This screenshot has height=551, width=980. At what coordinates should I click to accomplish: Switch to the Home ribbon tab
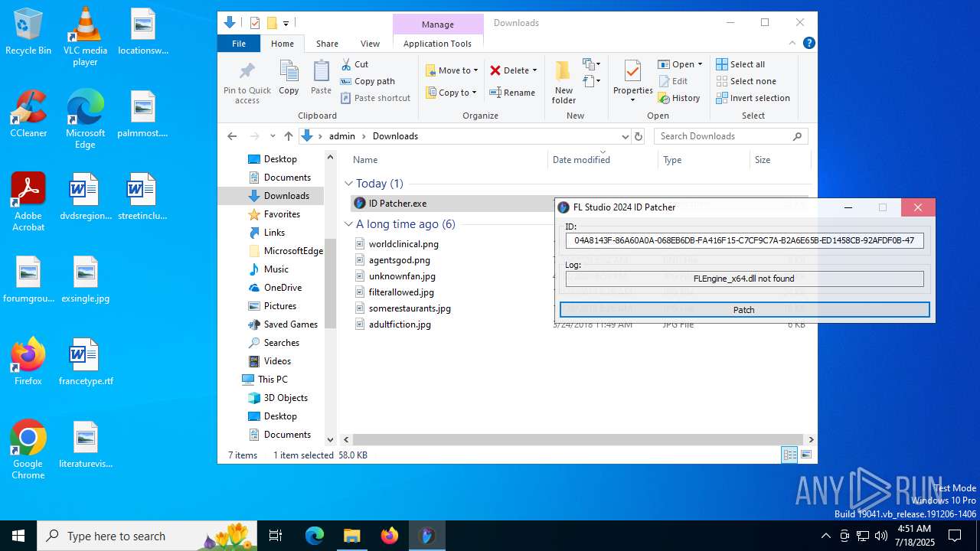click(283, 44)
